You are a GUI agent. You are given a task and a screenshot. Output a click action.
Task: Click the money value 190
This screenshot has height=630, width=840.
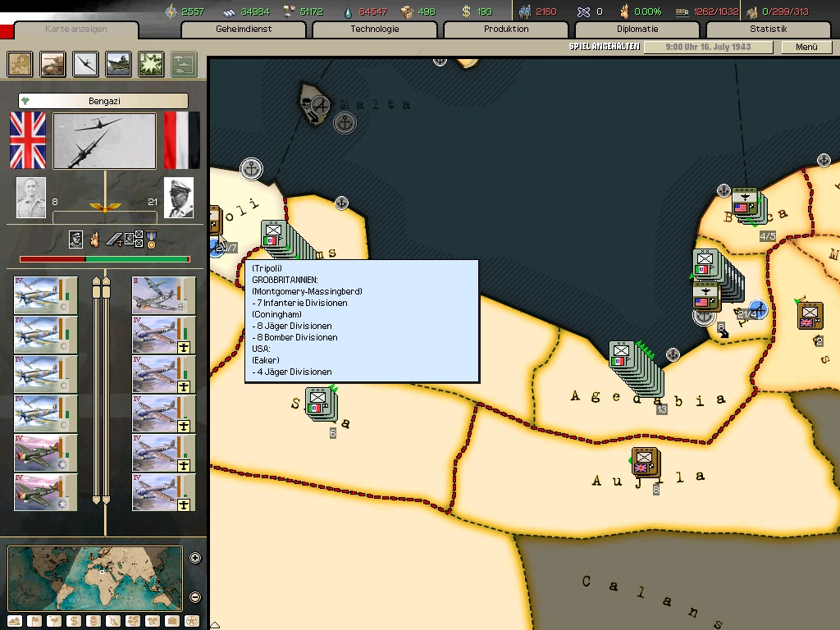click(x=484, y=11)
